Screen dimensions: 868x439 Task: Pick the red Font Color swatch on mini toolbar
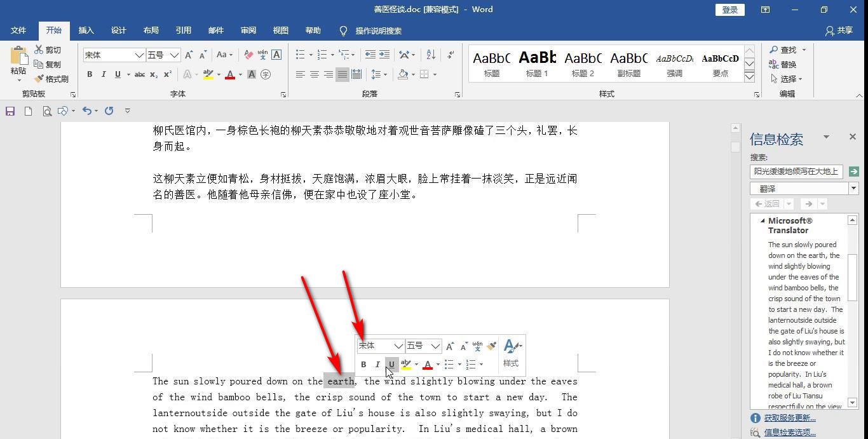(x=428, y=364)
